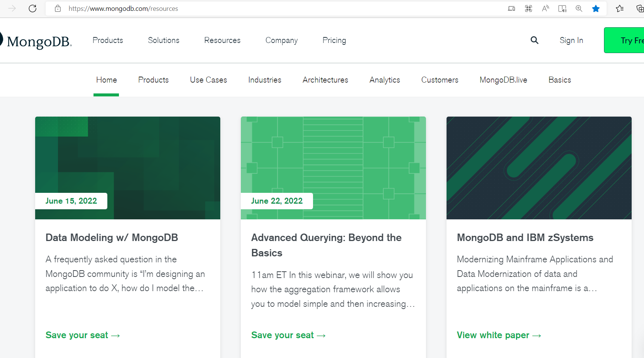Screen dimensions: 644x358
Task: Click the read aloud icon
Action: tap(545, 8)
